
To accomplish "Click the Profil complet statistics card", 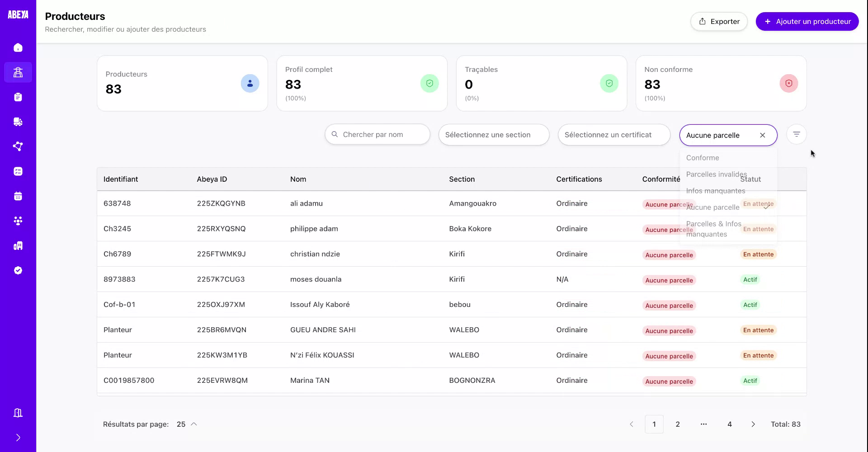I will point(362,84).
